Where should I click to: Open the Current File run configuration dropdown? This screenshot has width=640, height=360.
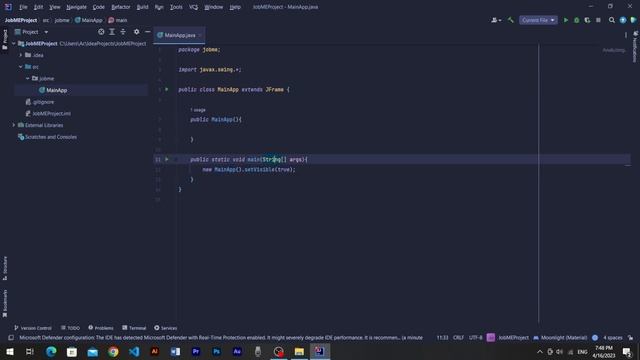click(x=538, y=20)
